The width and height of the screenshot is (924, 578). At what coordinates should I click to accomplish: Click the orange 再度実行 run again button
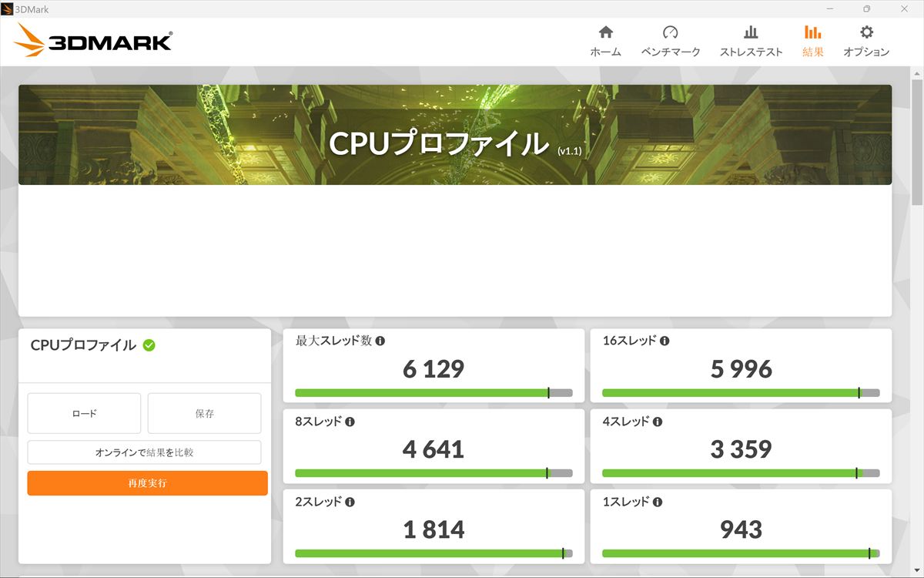[148, 483]
